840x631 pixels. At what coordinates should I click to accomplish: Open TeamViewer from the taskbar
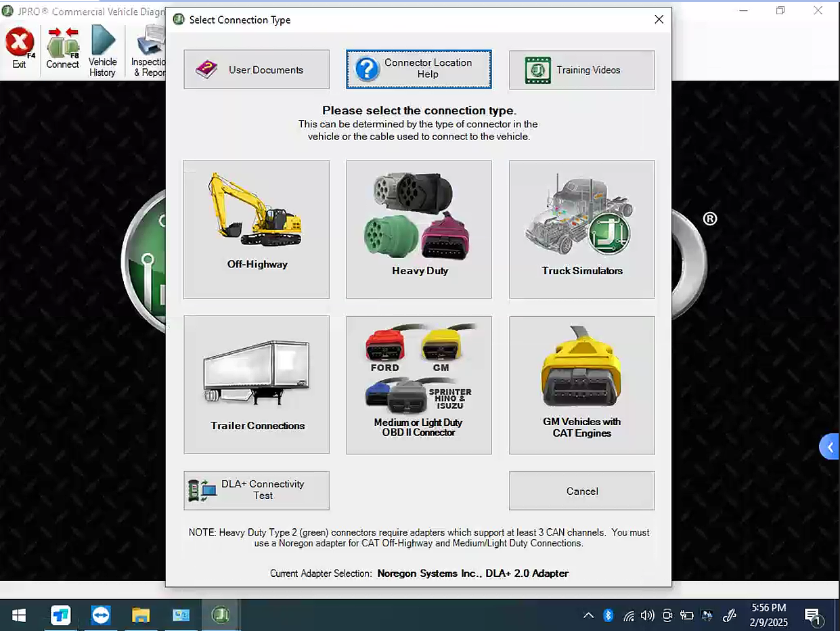click(x=100, y=615)
